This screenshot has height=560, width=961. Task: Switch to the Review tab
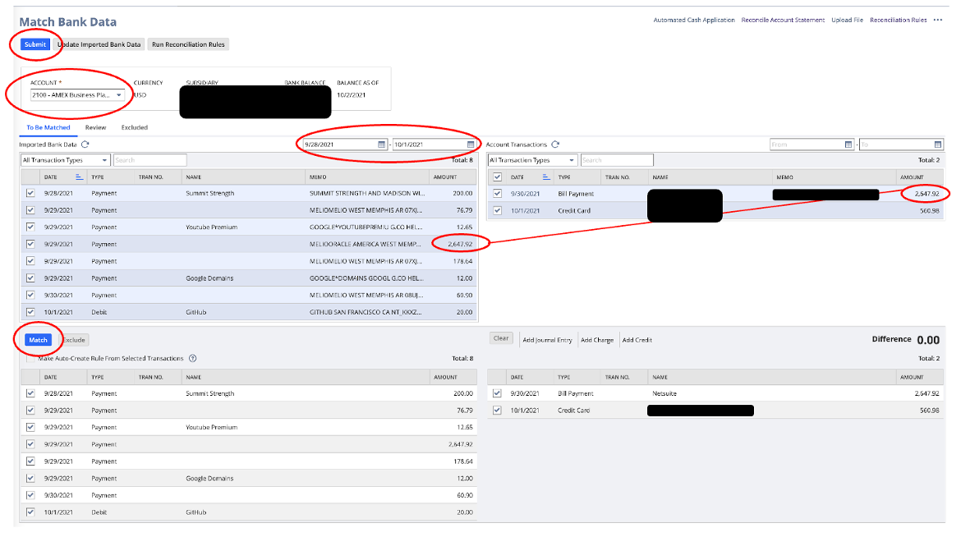(95, 127)
